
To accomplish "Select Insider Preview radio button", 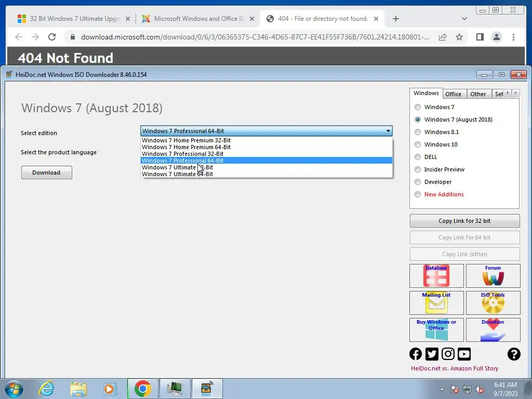I will tap(418, 169).
